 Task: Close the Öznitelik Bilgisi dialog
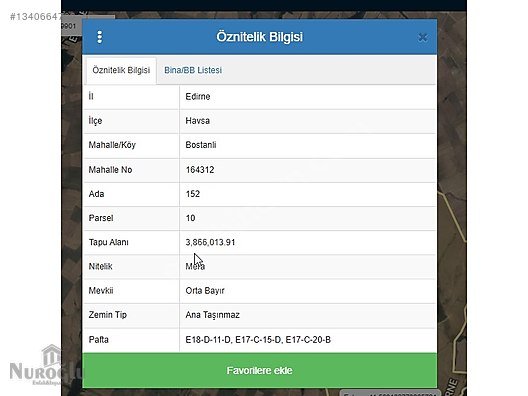(x=423, y=37)
